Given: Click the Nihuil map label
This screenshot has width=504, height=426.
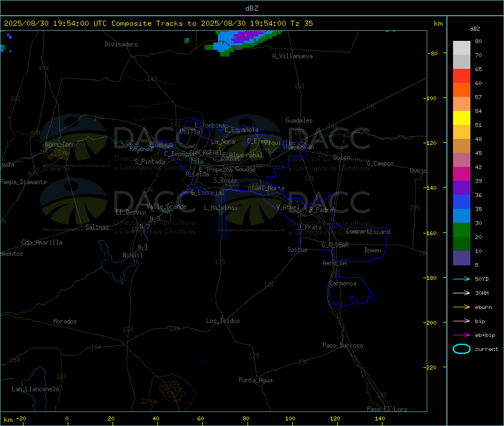Looking at the screenshot, I should 133,255.
